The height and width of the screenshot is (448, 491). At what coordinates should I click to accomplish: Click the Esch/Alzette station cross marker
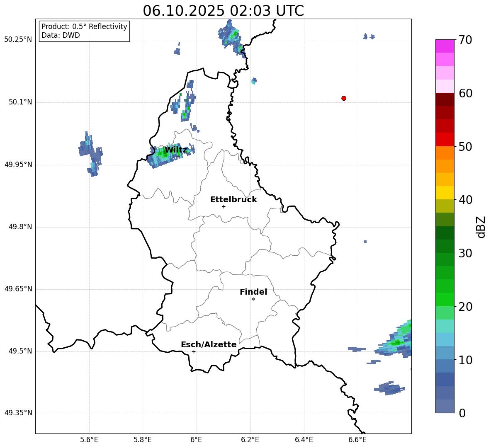pos(194,351)
